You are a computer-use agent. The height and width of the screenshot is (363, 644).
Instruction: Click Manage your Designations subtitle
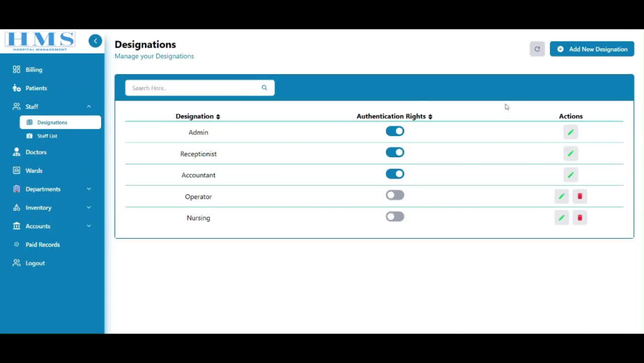point(154,56)
